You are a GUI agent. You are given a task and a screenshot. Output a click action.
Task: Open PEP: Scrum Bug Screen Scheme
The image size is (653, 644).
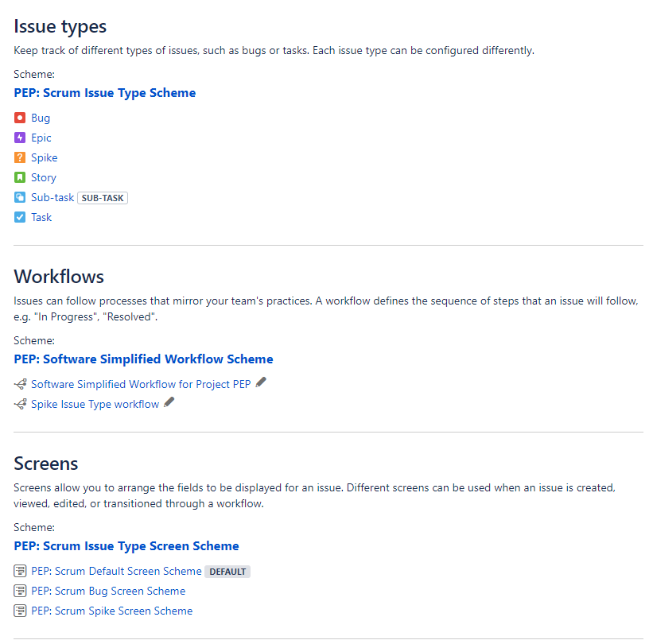108,591
